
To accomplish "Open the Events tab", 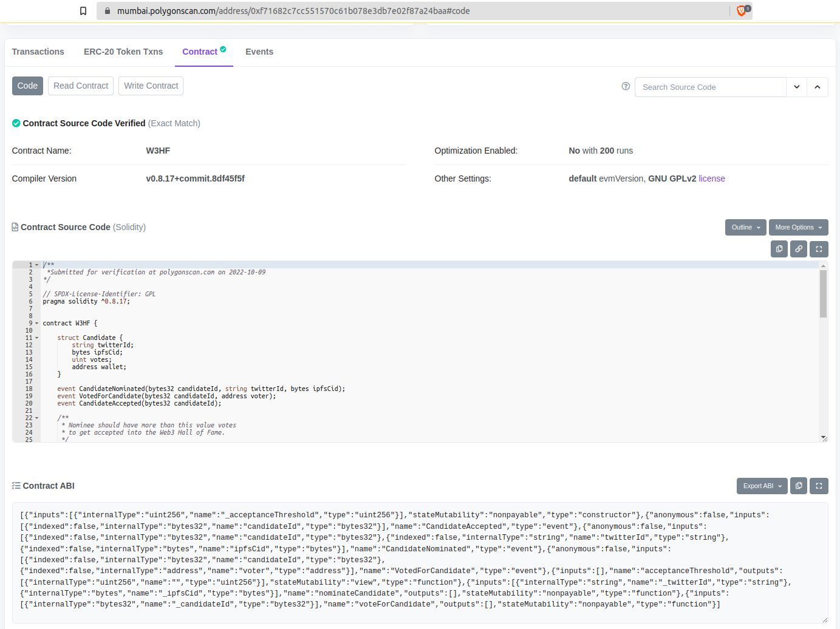I will point(259,52).
